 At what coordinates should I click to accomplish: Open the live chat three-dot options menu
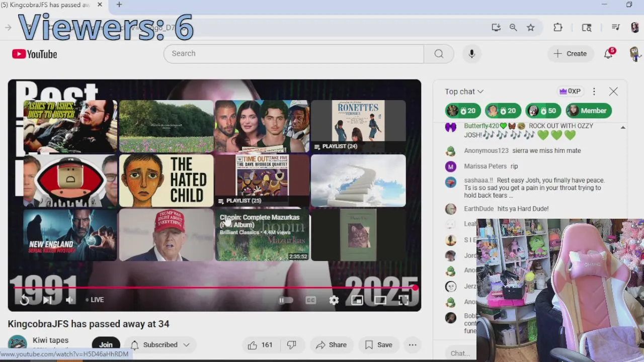pos(594,92)
